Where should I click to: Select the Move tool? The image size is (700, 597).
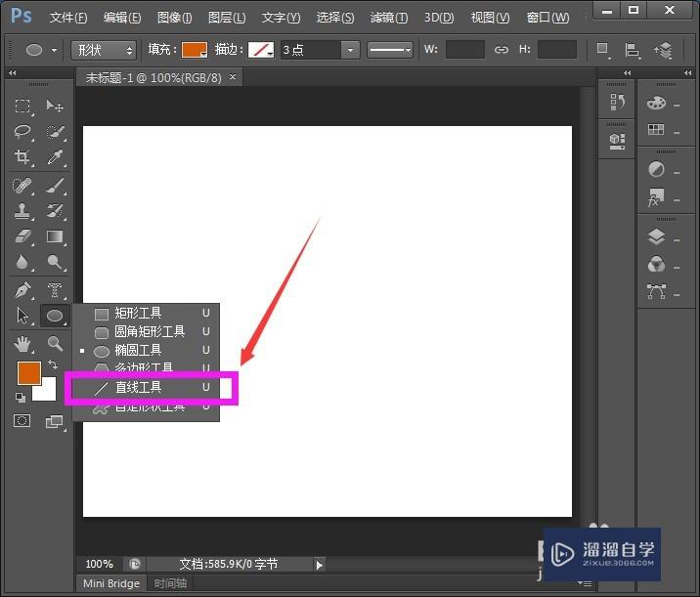point(55,107)
